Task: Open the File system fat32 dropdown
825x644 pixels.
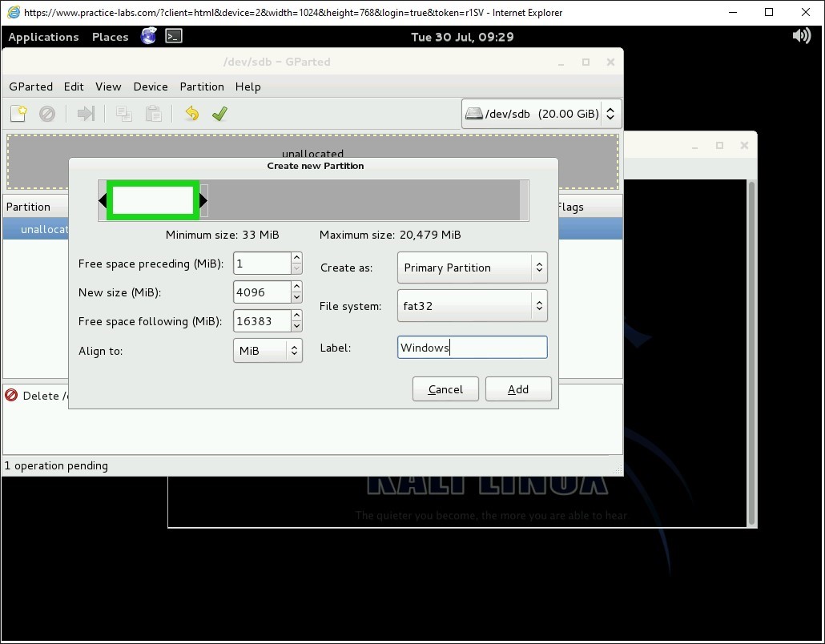Action: 472,306
